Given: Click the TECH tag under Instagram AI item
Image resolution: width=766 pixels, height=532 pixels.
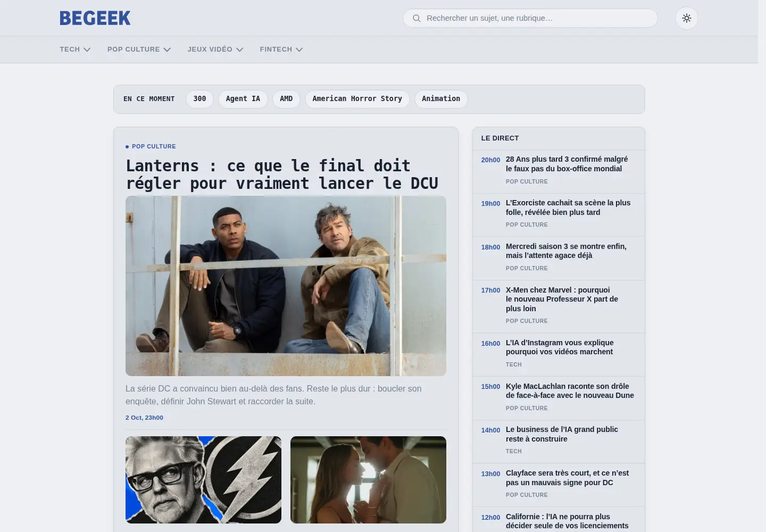Looking at the screenshot, I should [x=514, y=364].
